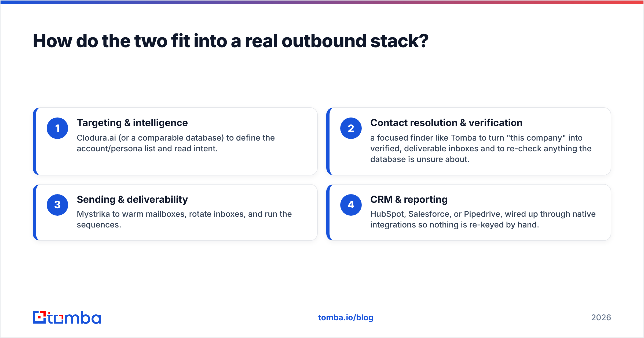Click the 'How do the two fit' title

pos(231,41)
